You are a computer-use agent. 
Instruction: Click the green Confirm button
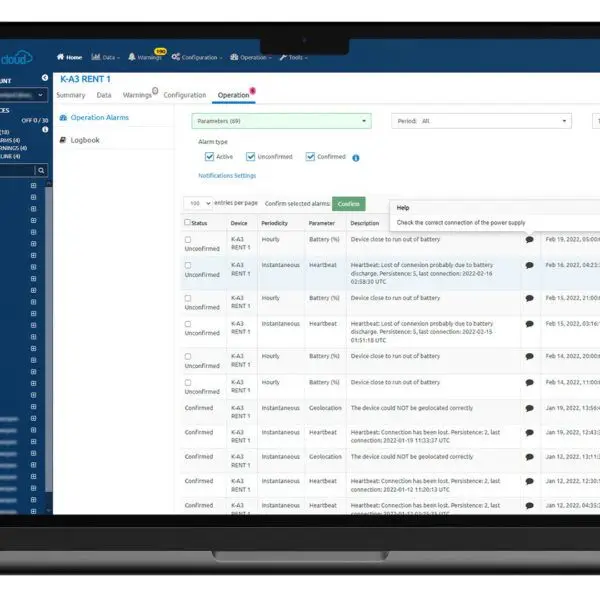click(349, 204)
